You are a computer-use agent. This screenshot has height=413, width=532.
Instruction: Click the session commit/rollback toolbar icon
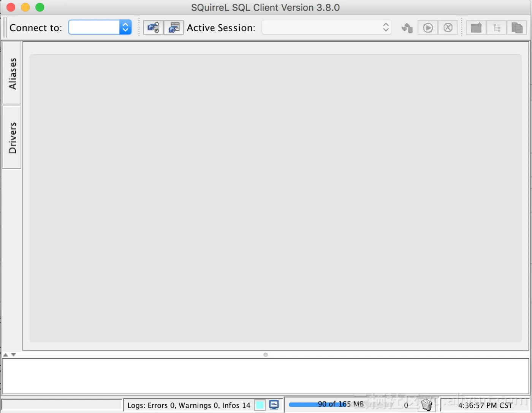(407, 28)
